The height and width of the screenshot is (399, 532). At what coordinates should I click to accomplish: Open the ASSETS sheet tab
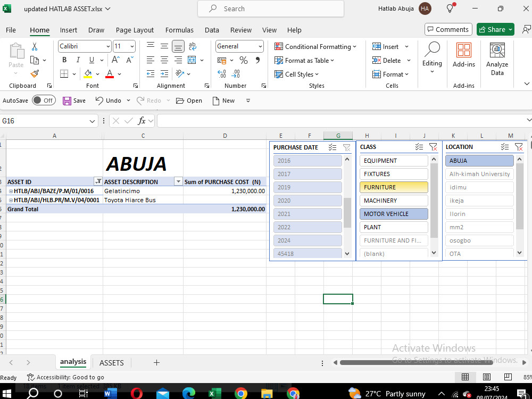tap(111, 362)
